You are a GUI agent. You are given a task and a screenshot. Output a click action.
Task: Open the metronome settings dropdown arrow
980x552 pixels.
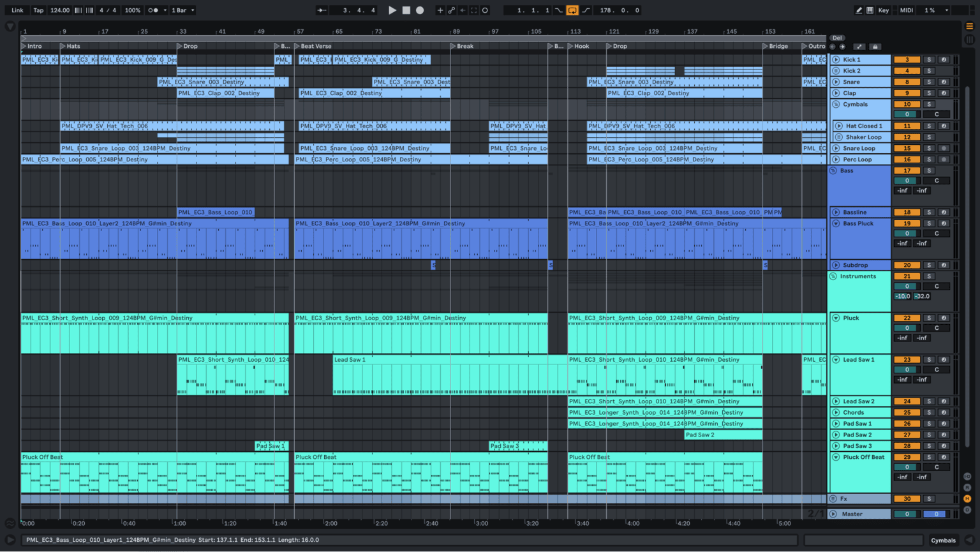point(165,10)
